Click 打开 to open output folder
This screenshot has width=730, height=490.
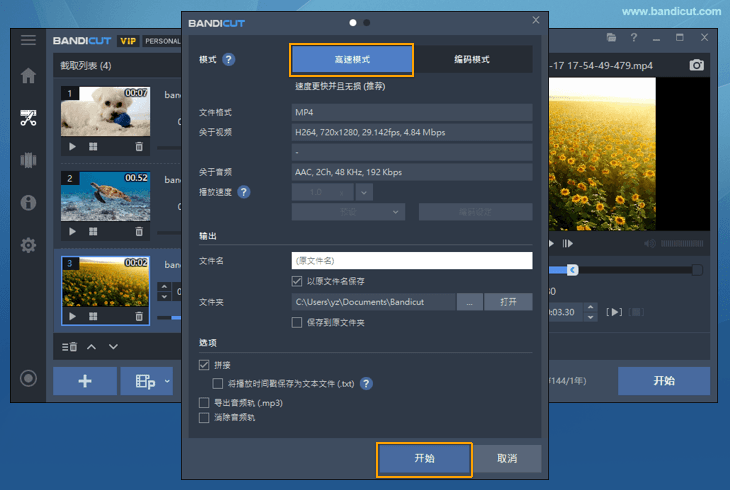(x=508, y=302)
